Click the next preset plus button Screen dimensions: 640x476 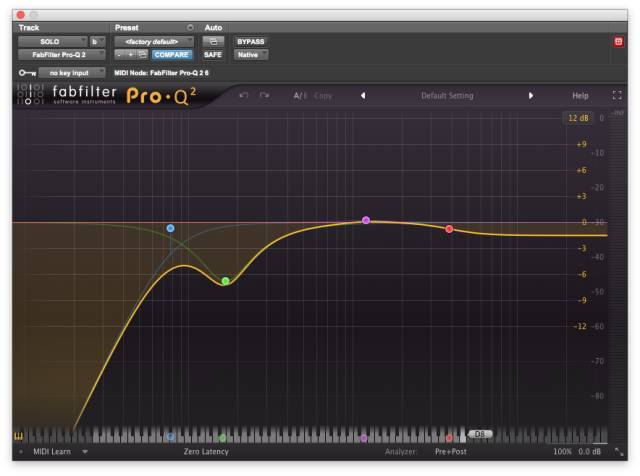tap(130, 54)
